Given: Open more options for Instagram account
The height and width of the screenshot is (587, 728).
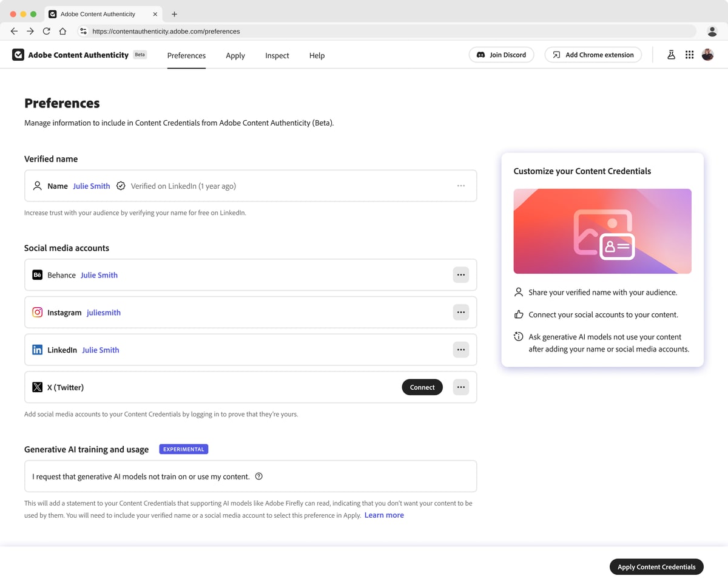Looking at the screenshot, I should click(x=460, y=313).
